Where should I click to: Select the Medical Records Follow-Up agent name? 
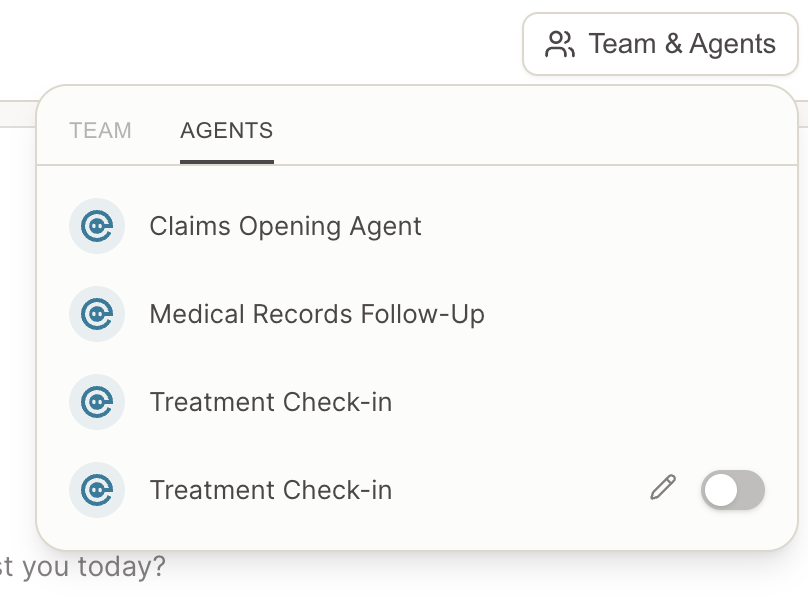[x=317, y=314]
